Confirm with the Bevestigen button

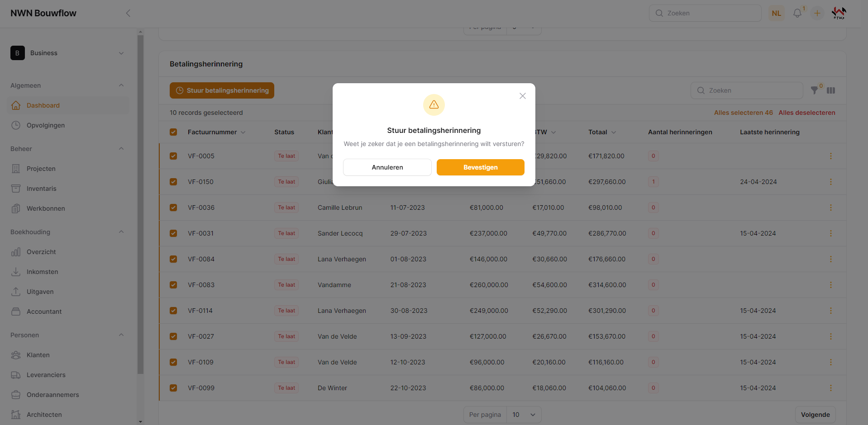[480, 167]
